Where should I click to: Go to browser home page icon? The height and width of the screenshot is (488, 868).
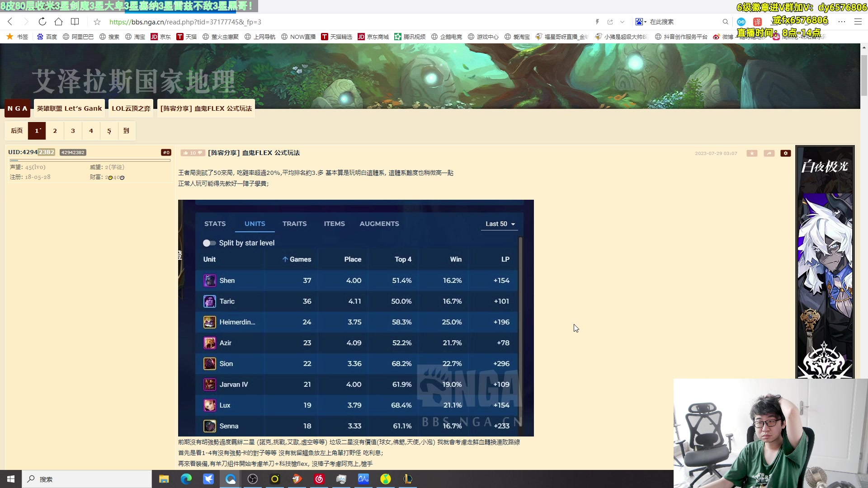click(58, 22)
